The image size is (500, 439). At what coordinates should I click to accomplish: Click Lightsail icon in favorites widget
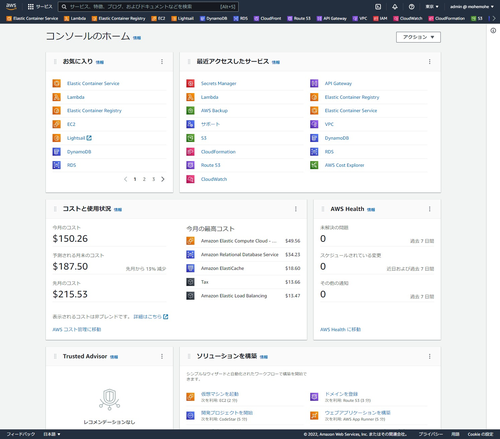(57, 138)
